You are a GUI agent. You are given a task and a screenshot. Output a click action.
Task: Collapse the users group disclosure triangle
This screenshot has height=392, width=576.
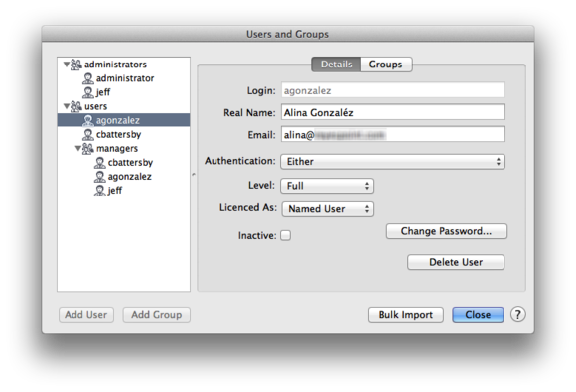67,106
